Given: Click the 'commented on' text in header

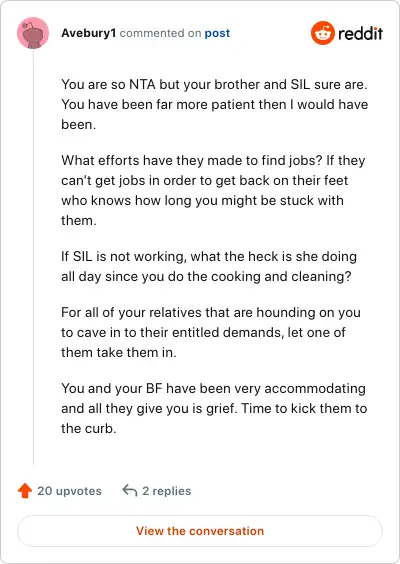Looking at the screenshot, I should pyautogui.click(x=160, y=33).
